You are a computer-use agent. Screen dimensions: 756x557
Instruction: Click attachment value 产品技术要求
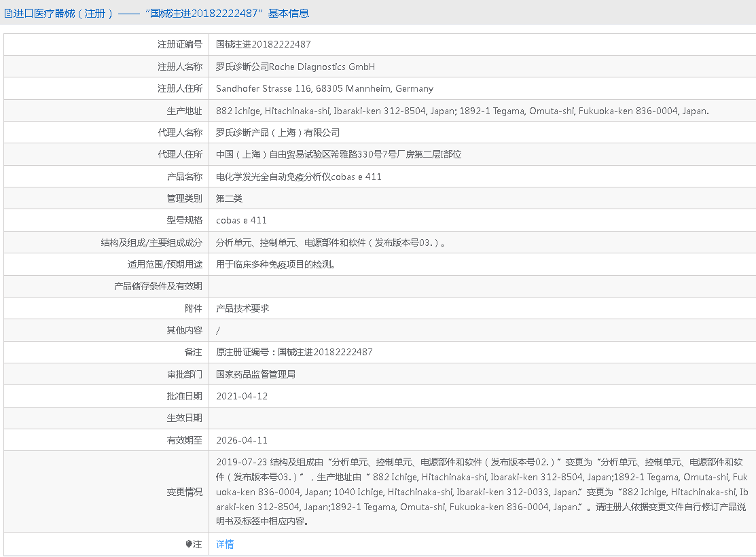point(242,308)
